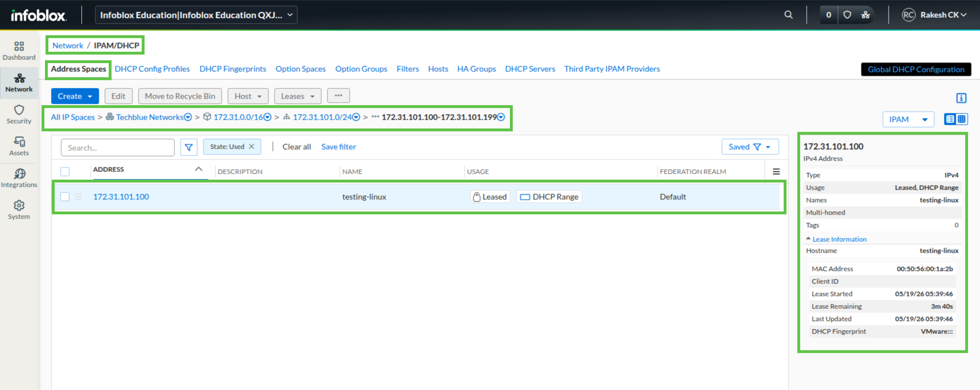The height and width of the screenshot is (390, 980).
Task: Click the global search magnifier icon
Action: (788, 15)
